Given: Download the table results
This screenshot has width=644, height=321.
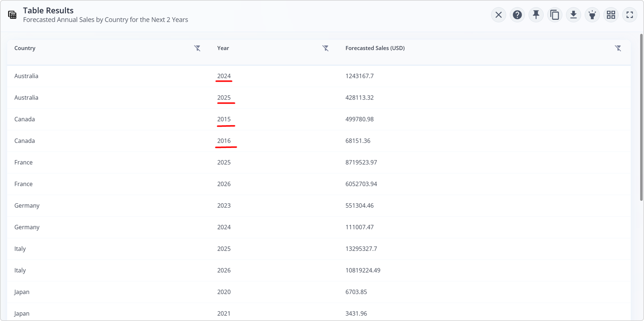Looking at the screenshot, I should click(573, 15).
